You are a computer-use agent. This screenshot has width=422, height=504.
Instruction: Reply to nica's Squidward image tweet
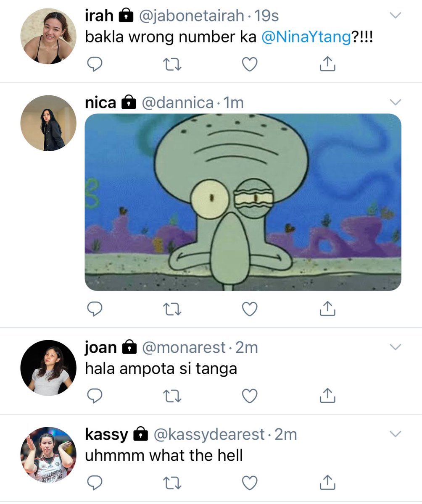(95, 310)
